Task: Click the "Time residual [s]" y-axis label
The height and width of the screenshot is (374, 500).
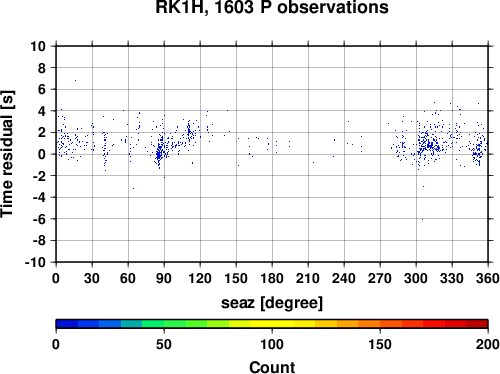Action: 7,154
